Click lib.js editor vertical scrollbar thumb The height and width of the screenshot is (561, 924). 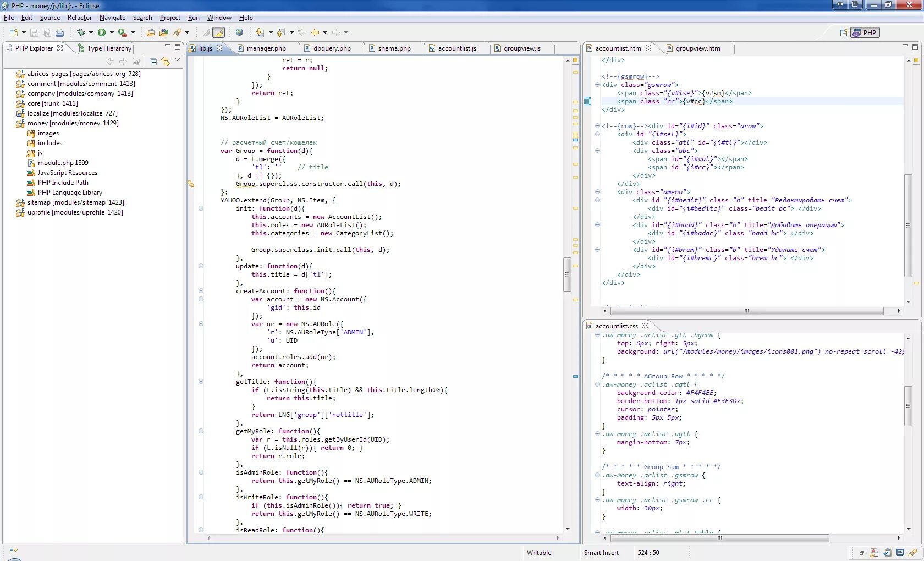point(567,274)
